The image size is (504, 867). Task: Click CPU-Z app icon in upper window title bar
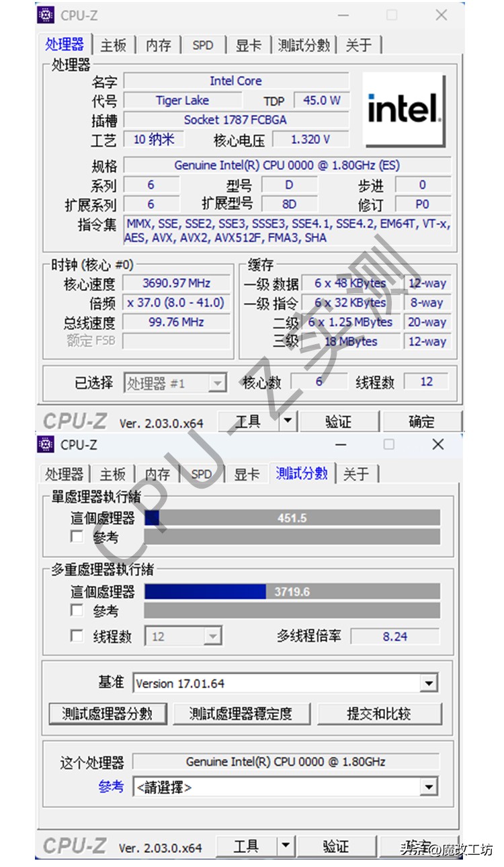46,15
